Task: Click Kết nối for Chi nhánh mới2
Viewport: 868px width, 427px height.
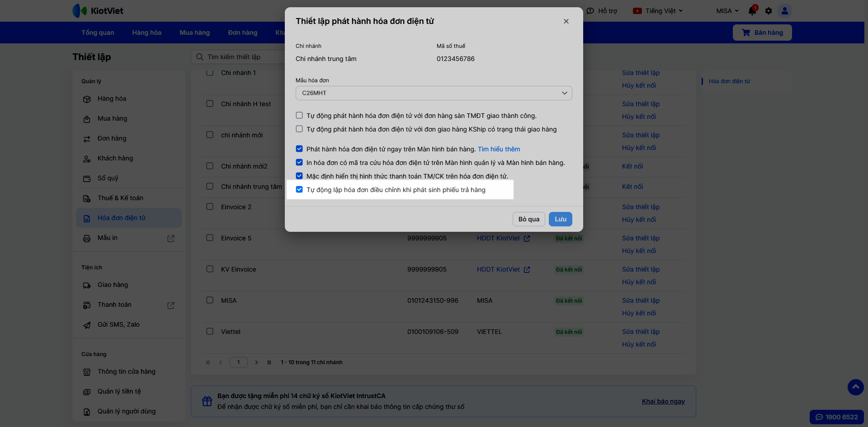Action: pyautogui.click(x=632, y=166)
